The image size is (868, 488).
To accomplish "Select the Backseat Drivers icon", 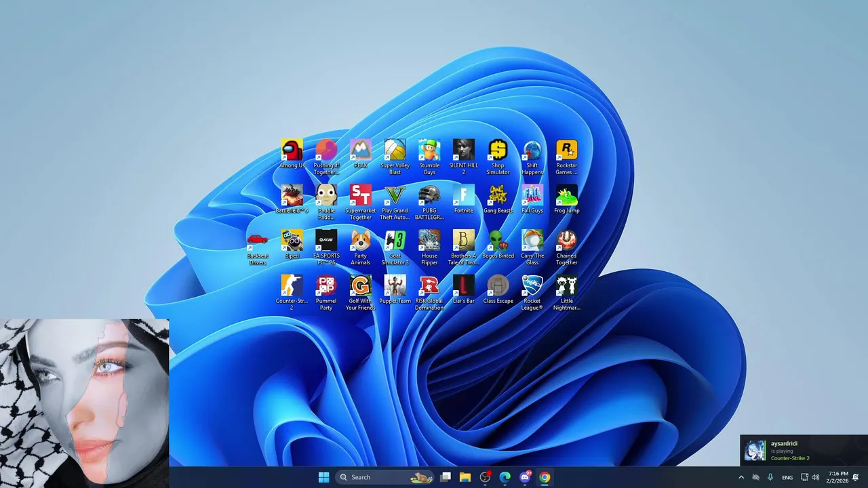I will [x=258, y=247].
